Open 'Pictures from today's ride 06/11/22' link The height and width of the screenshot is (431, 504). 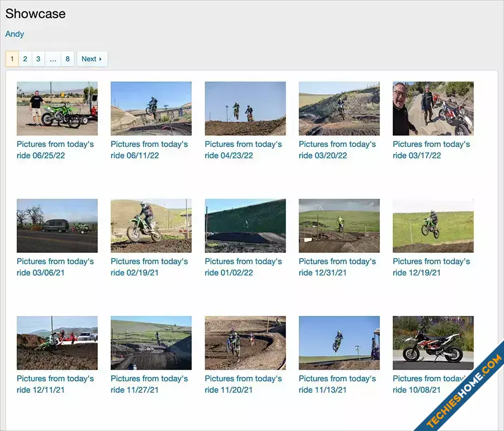(x=149, y=150)
